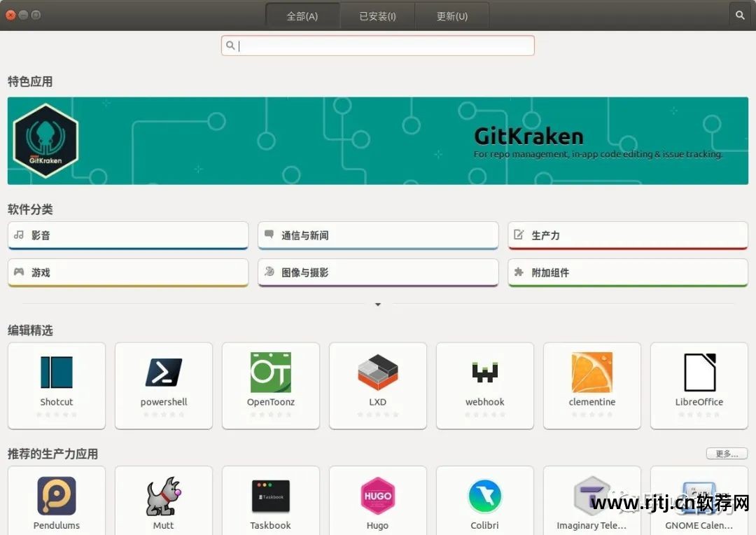Open the 附加组件 category
This screenshot has height=535, width=756.
[628, 272]
